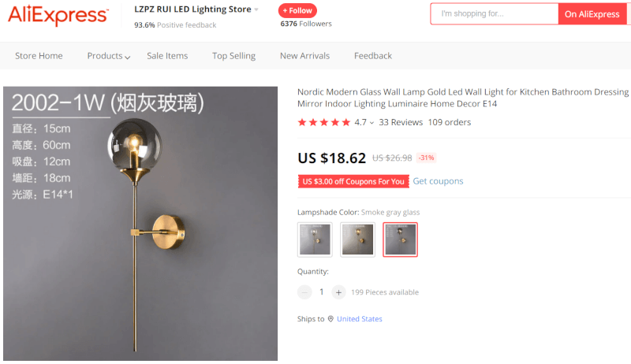Viewport: 631px width, 364px height.
Task: Change the United States shipping destination
Action: (360, 318)
